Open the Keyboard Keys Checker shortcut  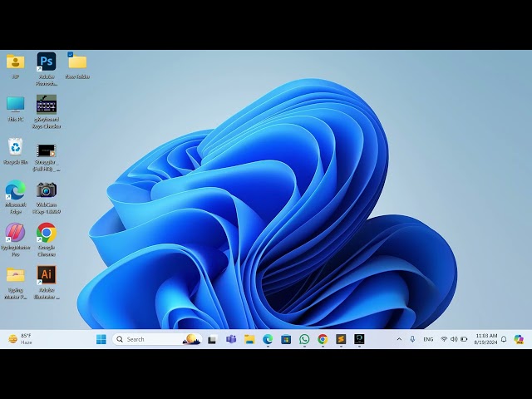point(47,105)
